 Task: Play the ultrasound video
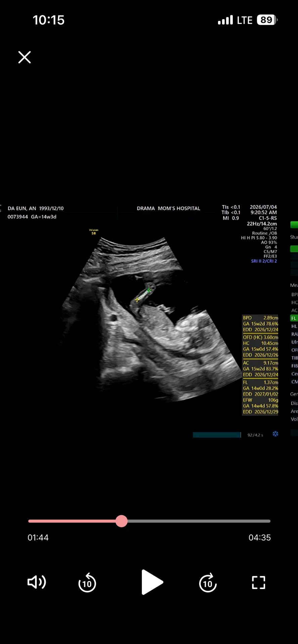[x=152, y=582]
